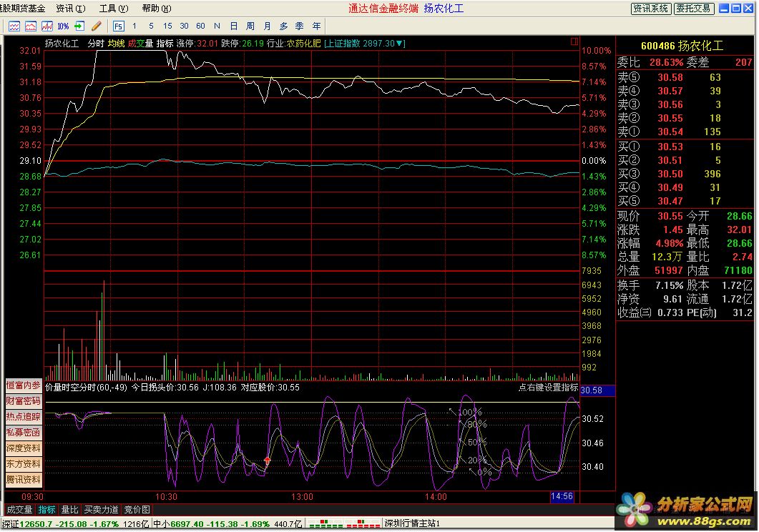
Task: Switch to 30-minute period
Action: (184, 26)
